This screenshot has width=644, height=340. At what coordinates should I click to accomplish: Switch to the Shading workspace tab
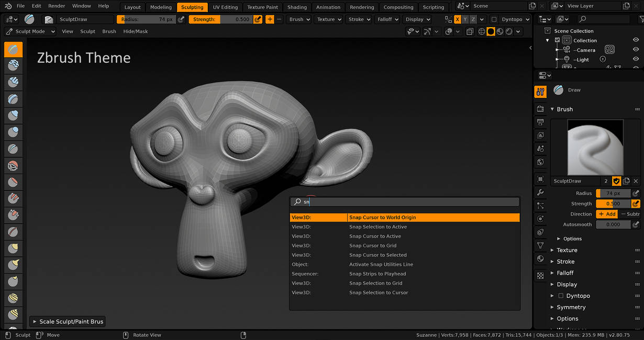click(x=297, y=7)
